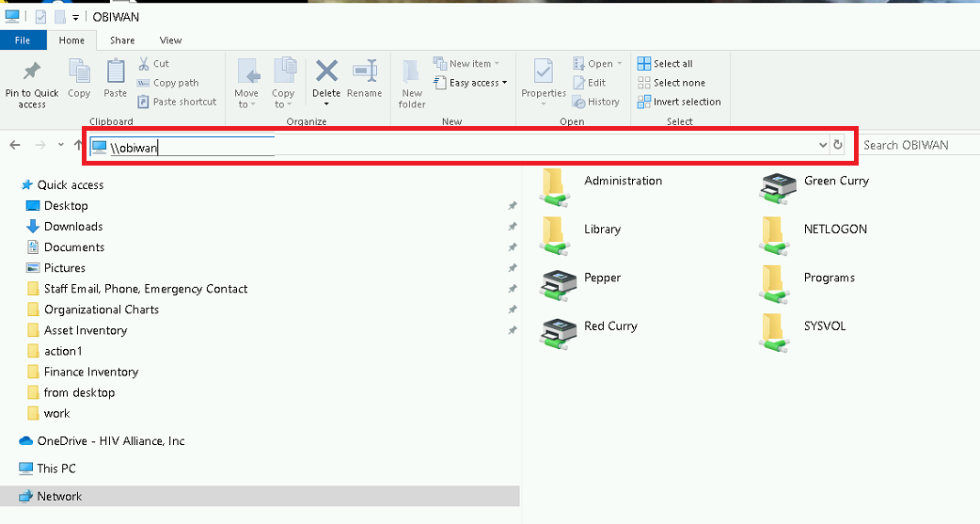Select the Red Curry printer icon

[x=557, y=333]
